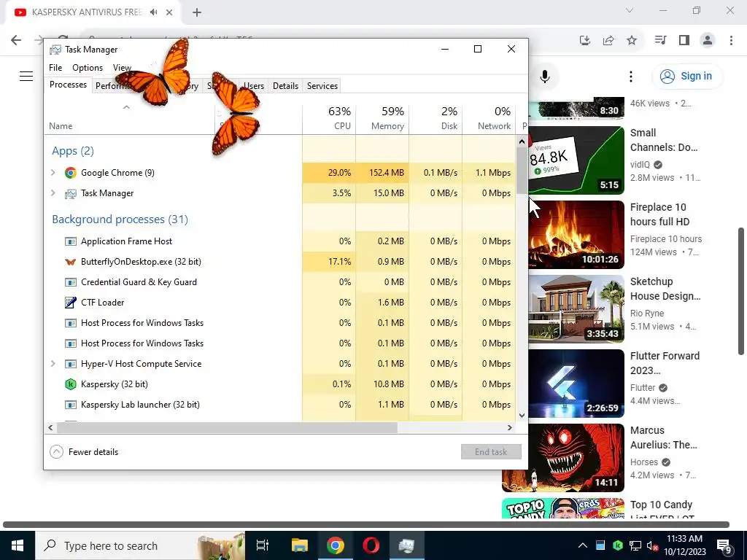Click the Chrome page horizontal scrollbar
747x560 pixels.
(366, 525)
